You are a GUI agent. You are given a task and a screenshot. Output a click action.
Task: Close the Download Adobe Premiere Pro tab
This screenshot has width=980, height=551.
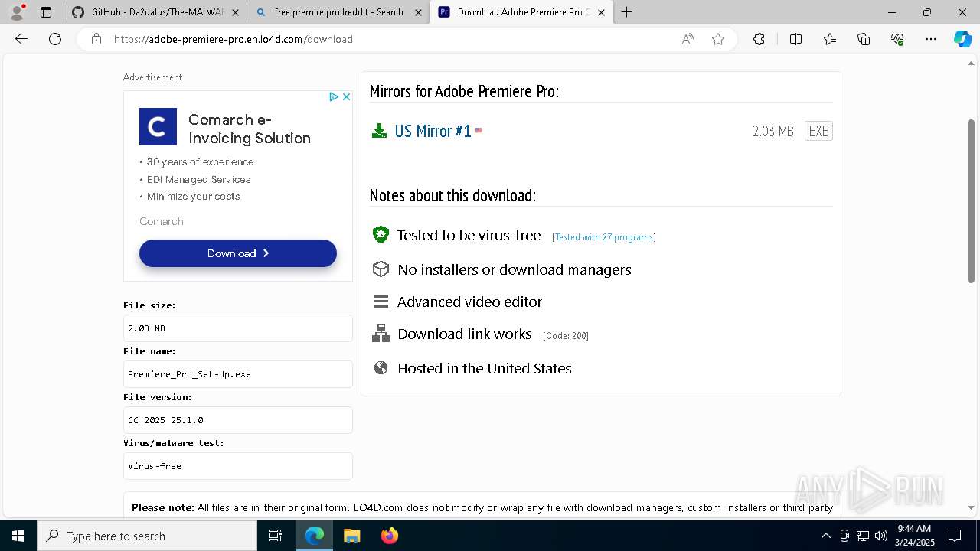pyautogui.click(x=601, y=12)
